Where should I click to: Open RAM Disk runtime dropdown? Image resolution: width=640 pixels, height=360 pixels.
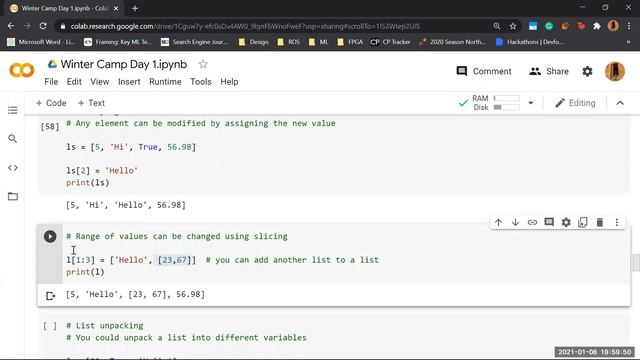pyautogui.click(x=531, y=103)
